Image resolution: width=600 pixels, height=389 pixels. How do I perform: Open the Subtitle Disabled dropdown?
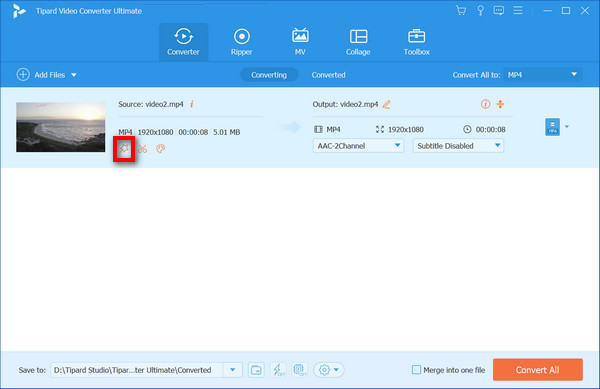coord(458,146)
